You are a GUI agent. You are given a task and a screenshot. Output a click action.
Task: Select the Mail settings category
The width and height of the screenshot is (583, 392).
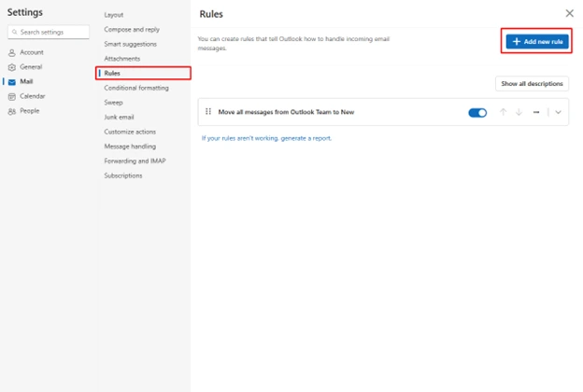tap(26, 81)
